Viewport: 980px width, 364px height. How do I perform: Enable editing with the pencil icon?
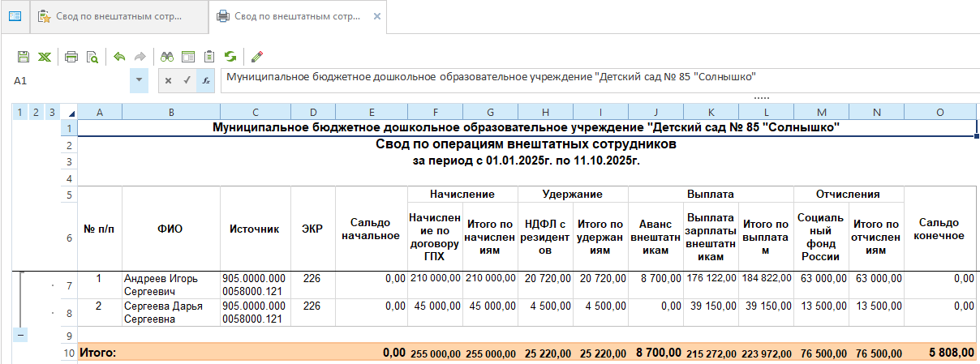pos(257,57)
